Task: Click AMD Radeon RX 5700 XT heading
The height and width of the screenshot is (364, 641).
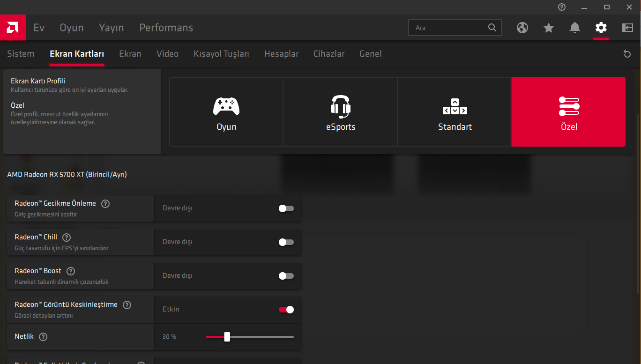Action: pos(67,175)
